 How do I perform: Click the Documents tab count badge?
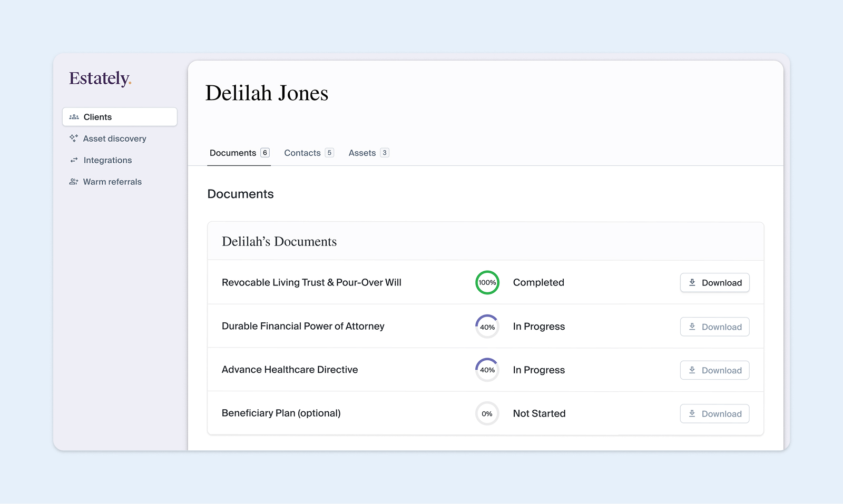[x=265, y=153]
